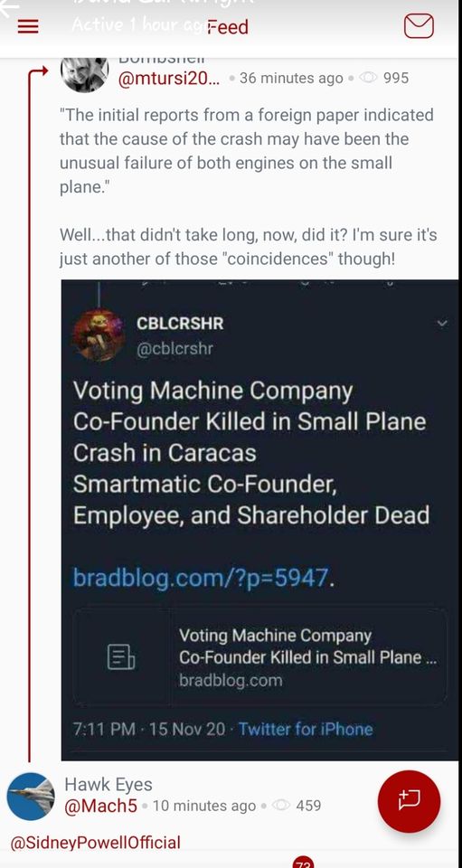
Task: Click the @cblcrshr Twitter handle
Action: (174, 348)
